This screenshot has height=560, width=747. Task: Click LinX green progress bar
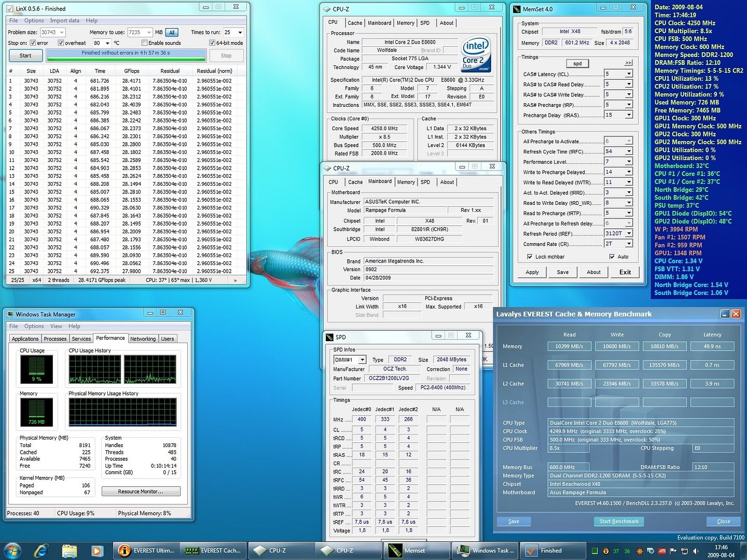(126, 55)
